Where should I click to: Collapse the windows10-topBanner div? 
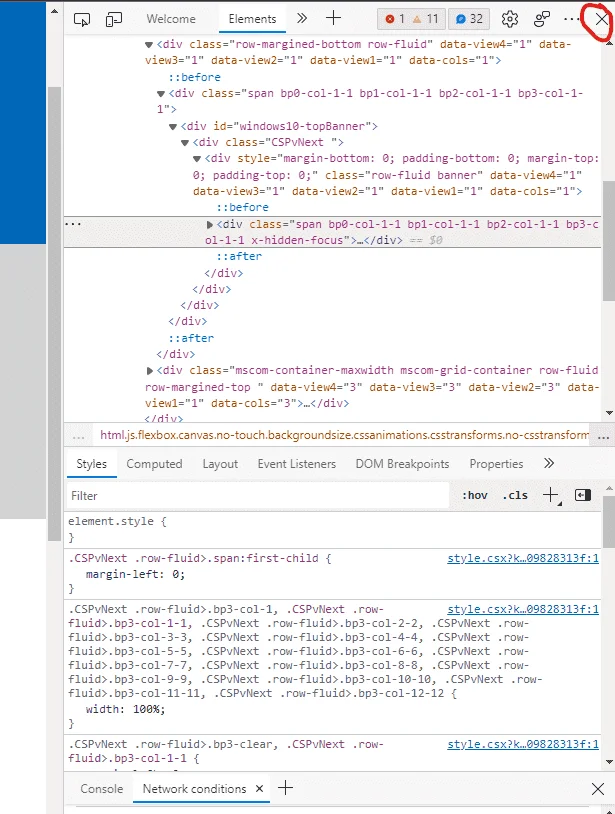[x=173, y=127]
